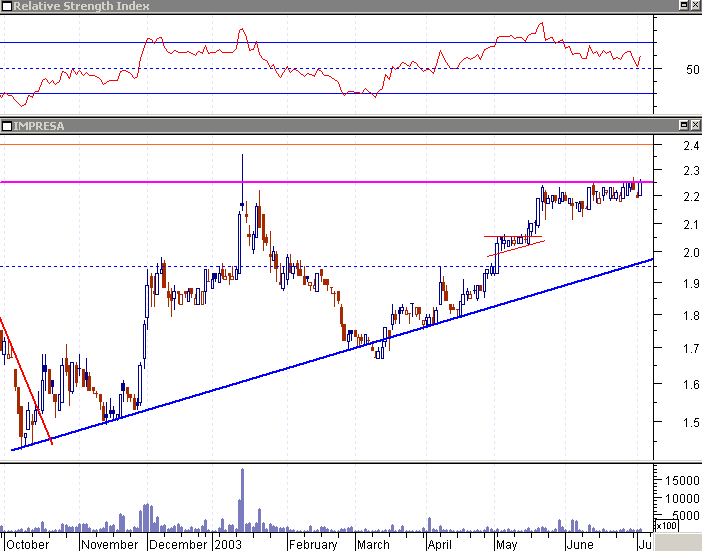Click the December date axis label

178,544
